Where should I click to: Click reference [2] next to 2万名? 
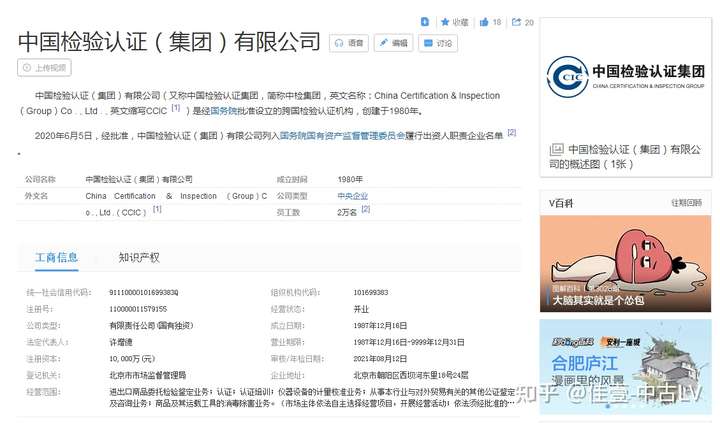tap(366, 209)
